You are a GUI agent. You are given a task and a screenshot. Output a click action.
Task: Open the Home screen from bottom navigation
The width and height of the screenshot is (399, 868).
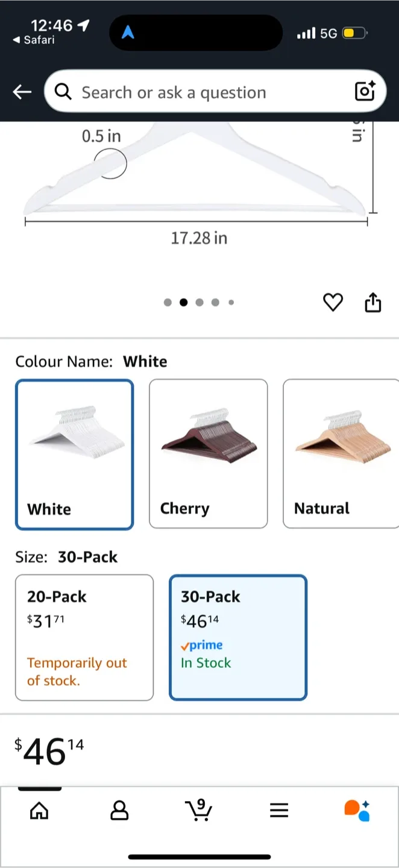point(39,811)
